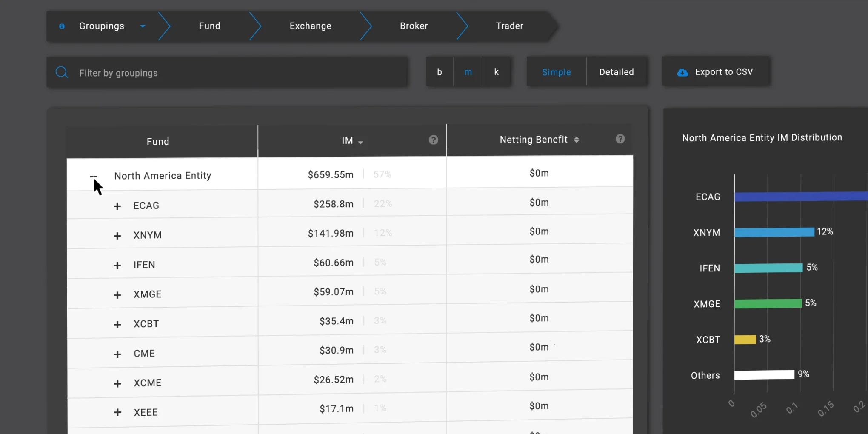Expand the XEEE row
The width and height of the screenshot is (868, 434).
tap(117, 412)
